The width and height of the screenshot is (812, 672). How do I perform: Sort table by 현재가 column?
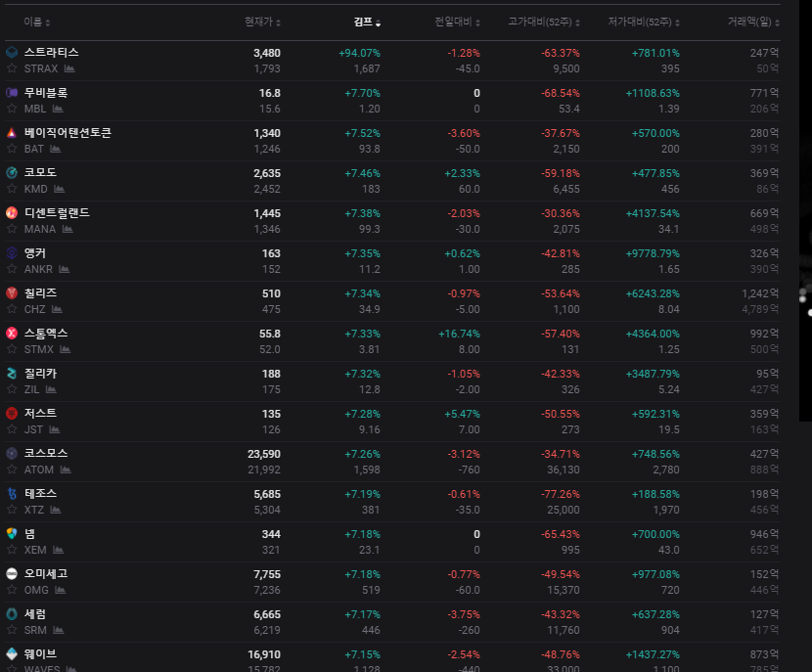pos(262,22)
